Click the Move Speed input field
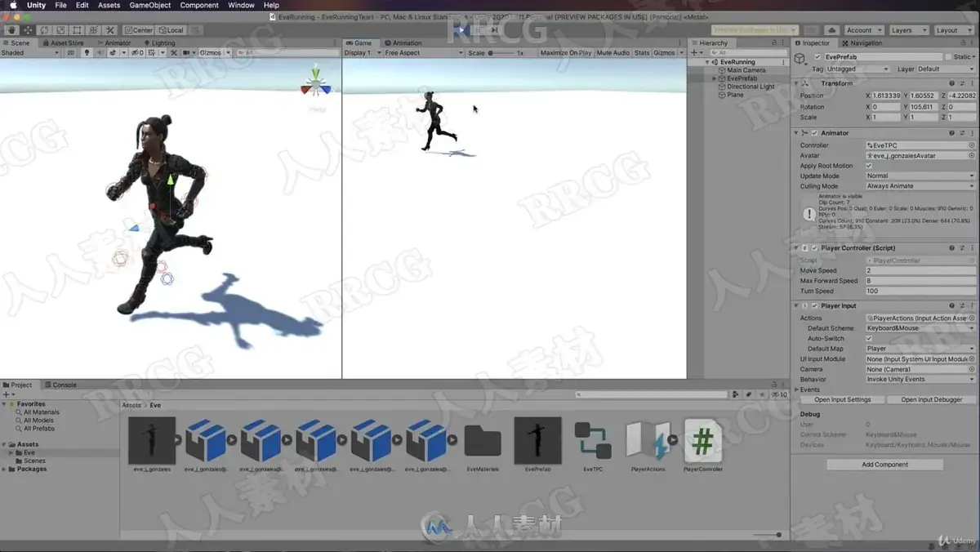980x552 pixels. click(920, 270)
